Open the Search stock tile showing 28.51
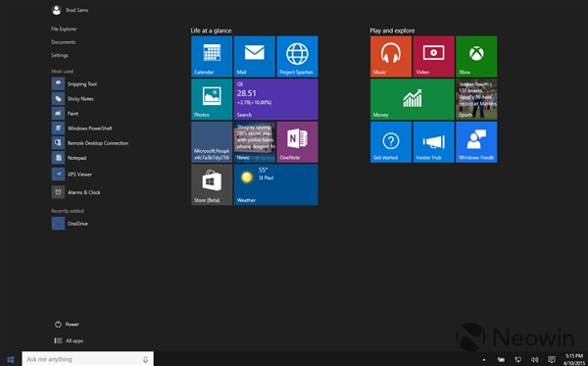 [276, 99]
